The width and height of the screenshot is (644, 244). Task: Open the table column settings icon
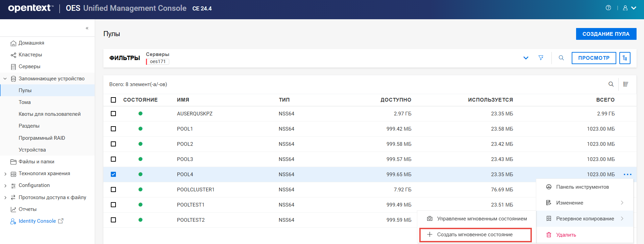click(626, 84)
